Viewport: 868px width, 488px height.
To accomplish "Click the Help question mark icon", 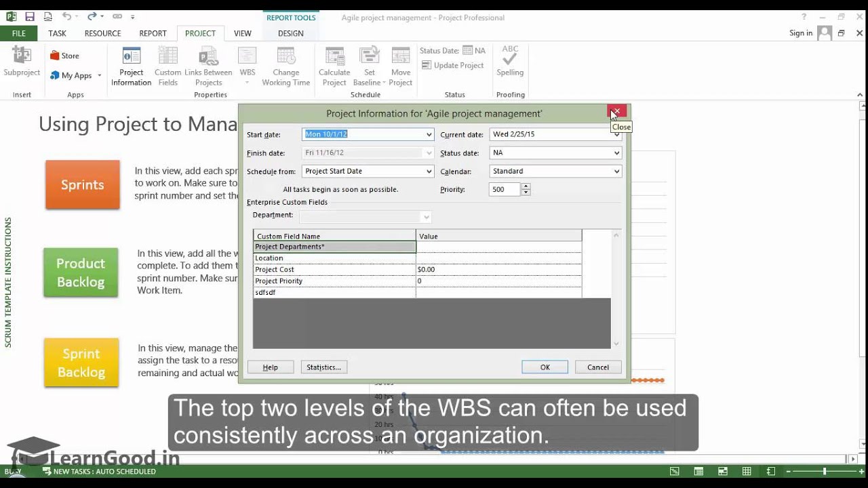I will [804, 17].
